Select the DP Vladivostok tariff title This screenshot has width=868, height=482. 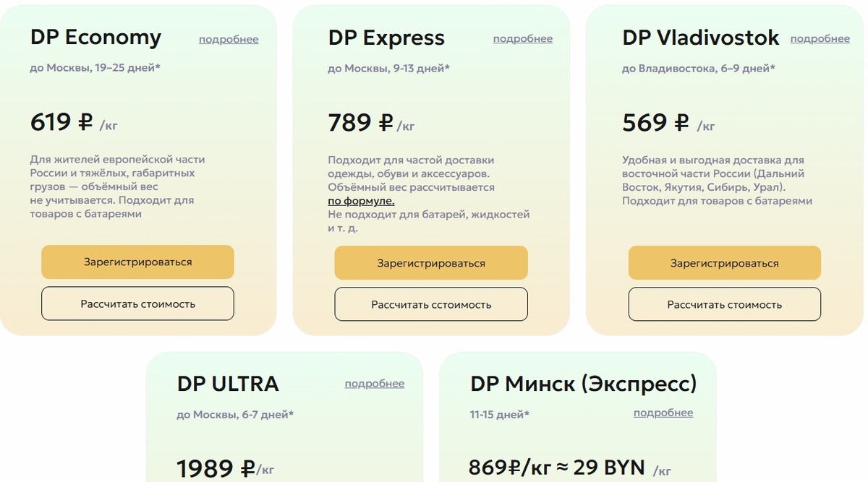tap(700, 38)
